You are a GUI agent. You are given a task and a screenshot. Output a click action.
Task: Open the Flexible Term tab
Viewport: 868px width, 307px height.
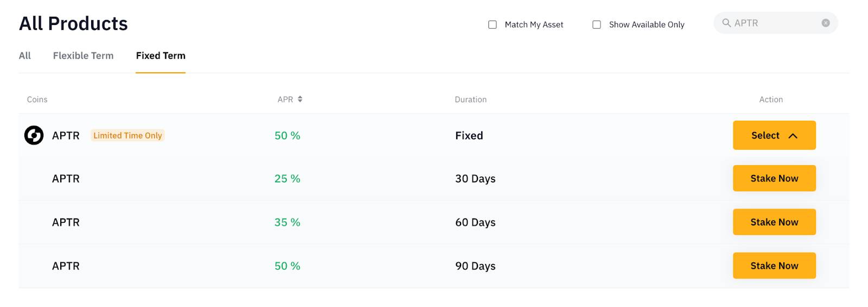[x=83, y=55]
